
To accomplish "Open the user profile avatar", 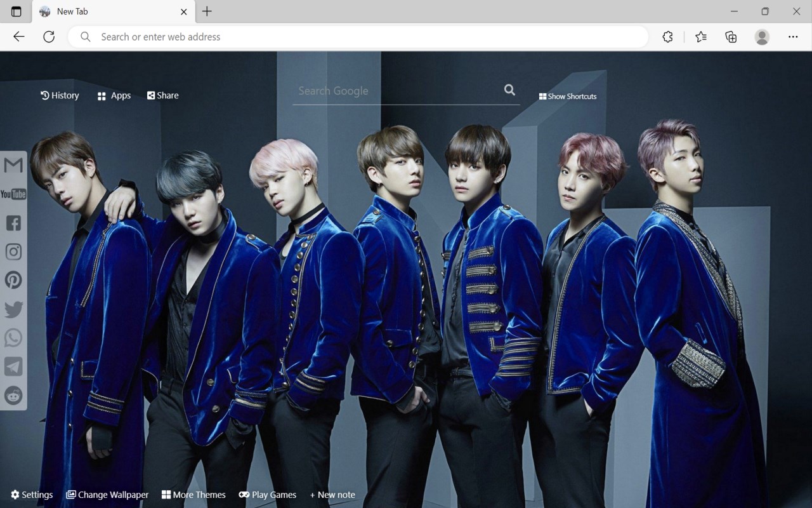I will 762,37.
